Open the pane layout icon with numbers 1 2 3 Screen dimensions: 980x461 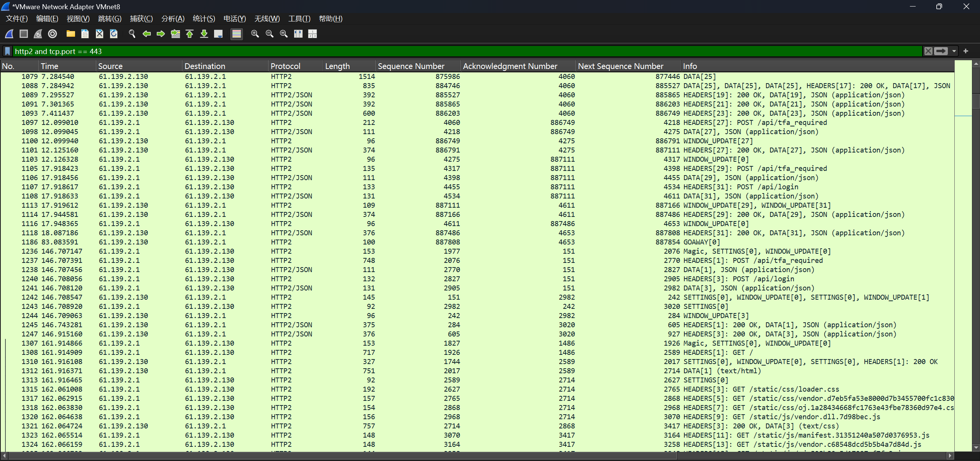[312, 34]
